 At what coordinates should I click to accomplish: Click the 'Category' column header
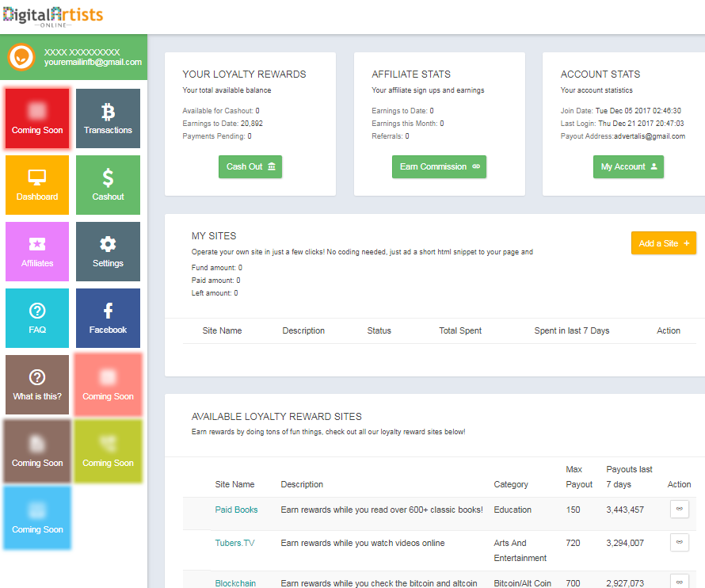coord(511,484)
